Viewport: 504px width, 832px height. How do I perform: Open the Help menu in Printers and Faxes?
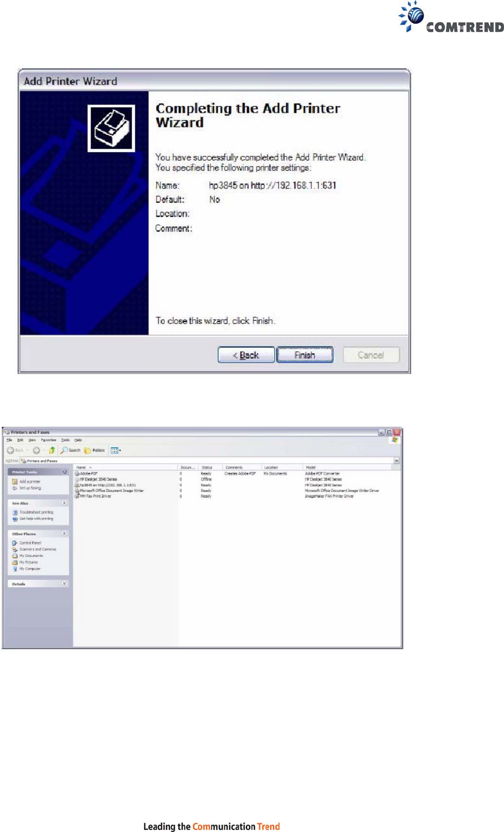click(x=78, y=440)
